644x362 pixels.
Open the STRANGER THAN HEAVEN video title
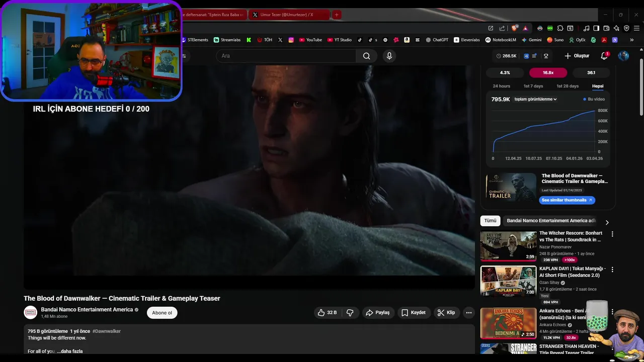[x=569, y=349]
